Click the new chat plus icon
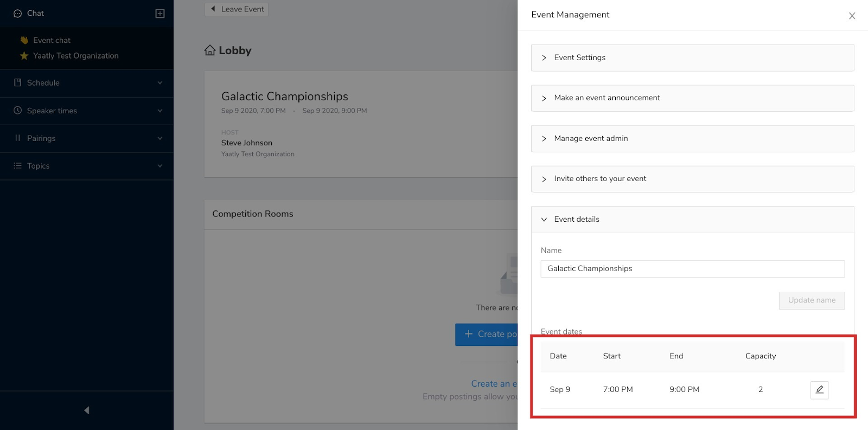 [160, 14]
